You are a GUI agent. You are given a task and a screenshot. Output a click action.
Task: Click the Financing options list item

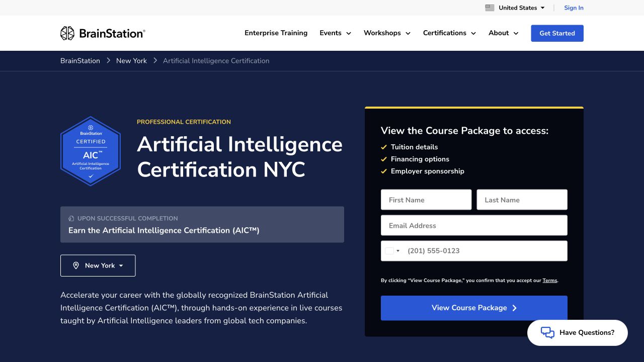point(420,159)
